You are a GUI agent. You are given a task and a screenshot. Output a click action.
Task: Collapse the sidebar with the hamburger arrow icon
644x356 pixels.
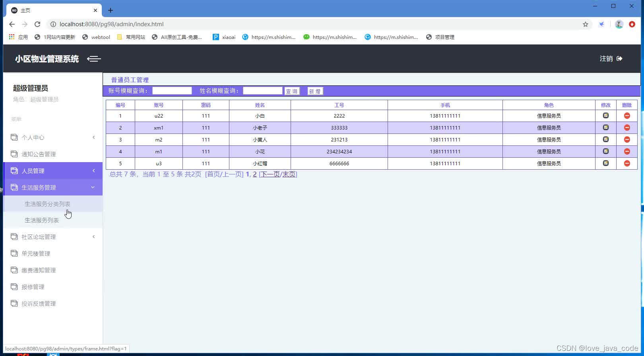[94, 59]
